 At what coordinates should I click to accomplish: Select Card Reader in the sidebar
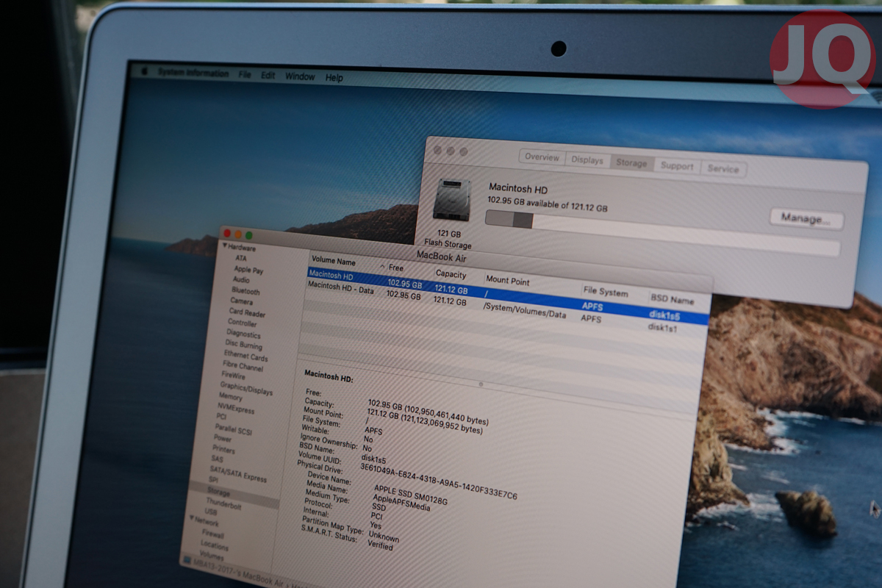pos(247,313)
